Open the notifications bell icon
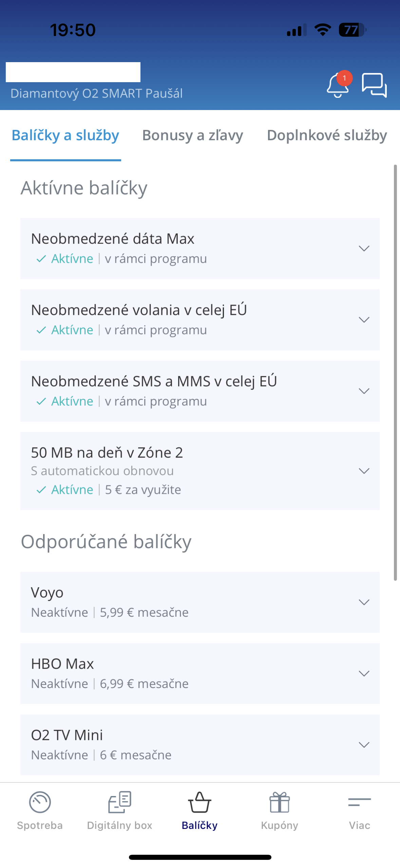The width and height of the screenshot is (400, 868). (x=337, y=85)
